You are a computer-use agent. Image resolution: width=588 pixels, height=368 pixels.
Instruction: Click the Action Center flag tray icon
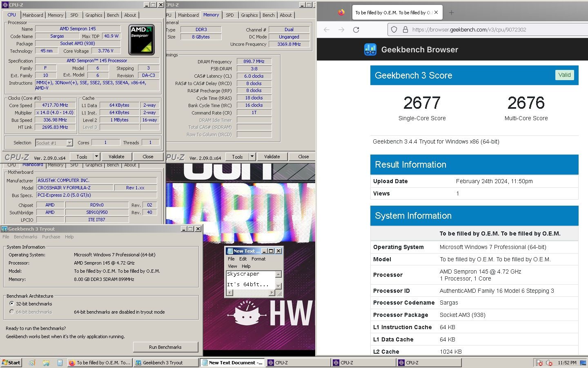(x=539, y=363)
